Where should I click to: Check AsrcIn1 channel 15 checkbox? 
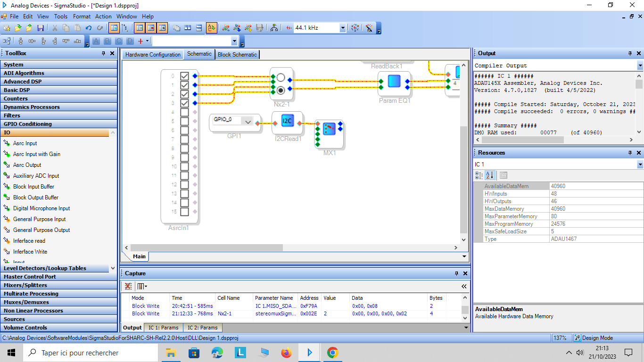point(184,212)
